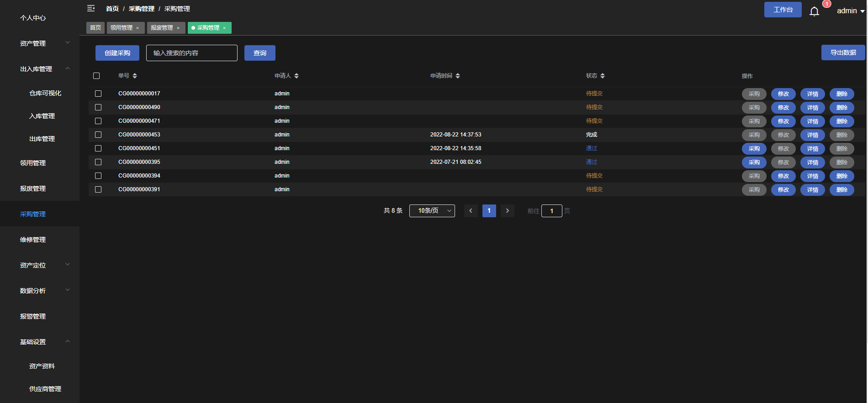Tick checkbox for CG00000000017
The width and height of the screenshot is (868, 403).
(98, 94)
